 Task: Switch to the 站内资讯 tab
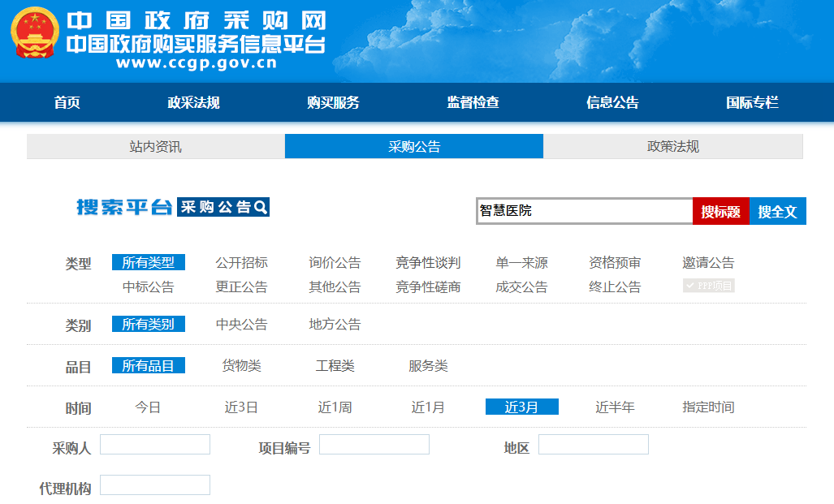tap(154, 146)
